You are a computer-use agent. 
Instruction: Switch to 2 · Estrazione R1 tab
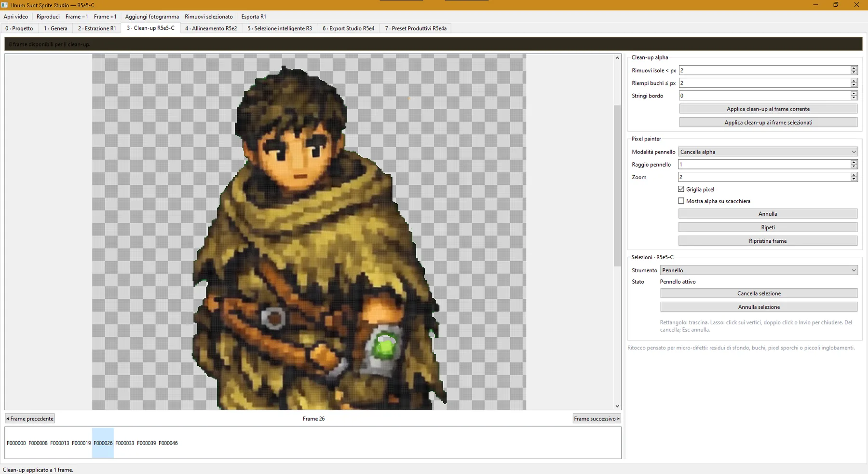click(97, 28)
